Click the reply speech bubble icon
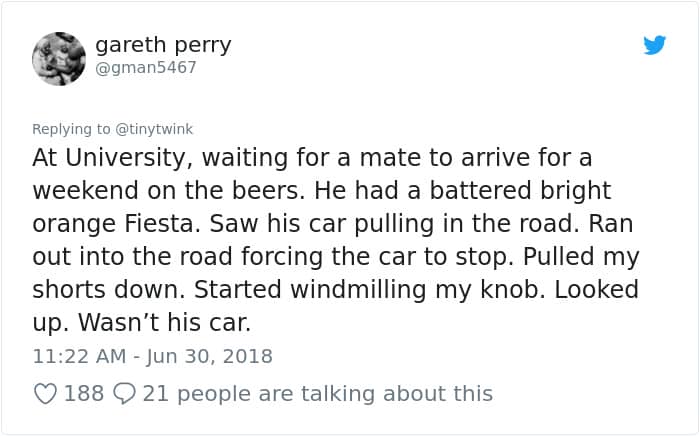This screenshot has width=700, height=436. click(x=124, y=394)
